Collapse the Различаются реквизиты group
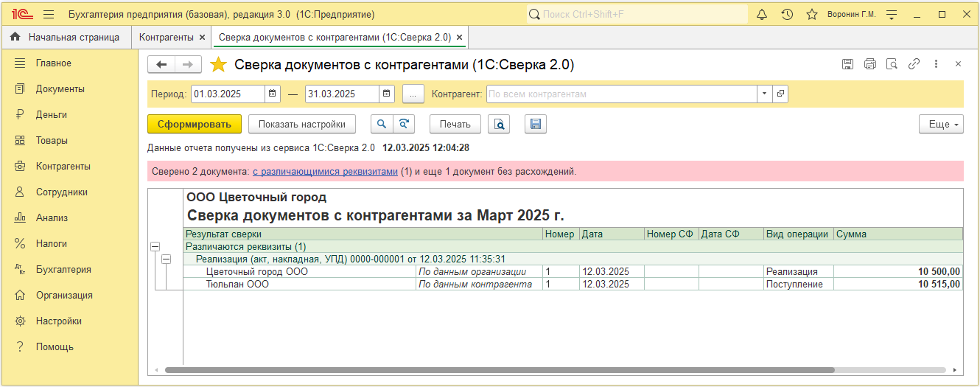980x387 pixels. (x=155, y=247)
